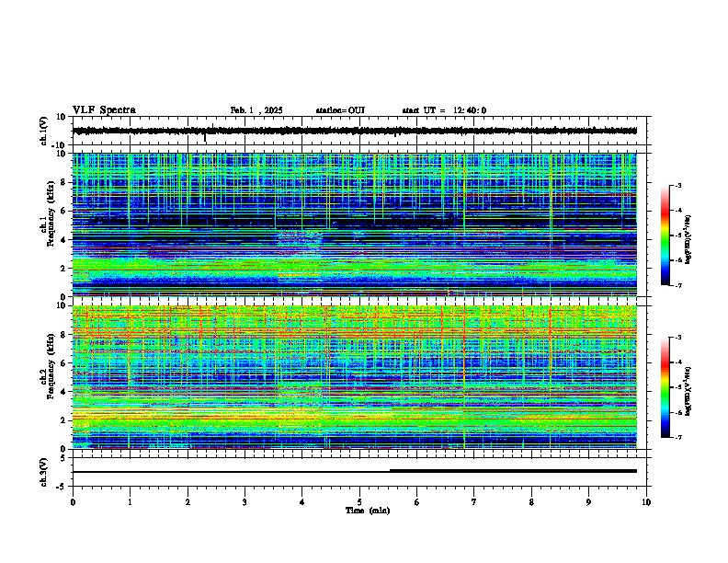Click the "start UT = 12:40:0" header text
The height and width of the screenshot is (563, 728).
(x=444, y=110)
